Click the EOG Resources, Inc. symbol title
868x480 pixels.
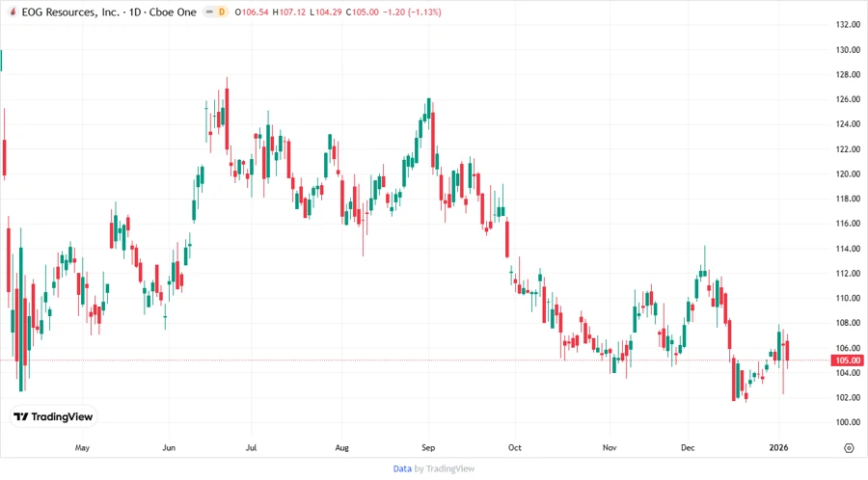click(70, 13)
